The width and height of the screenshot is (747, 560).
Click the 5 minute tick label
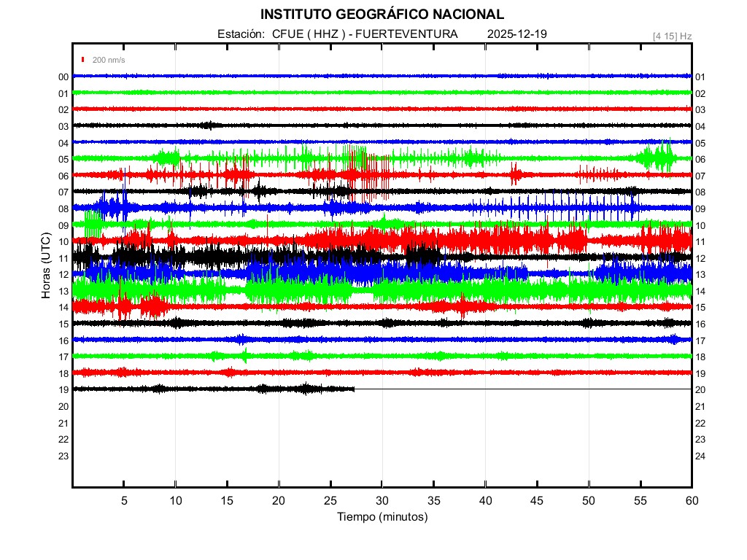point(124,501)
